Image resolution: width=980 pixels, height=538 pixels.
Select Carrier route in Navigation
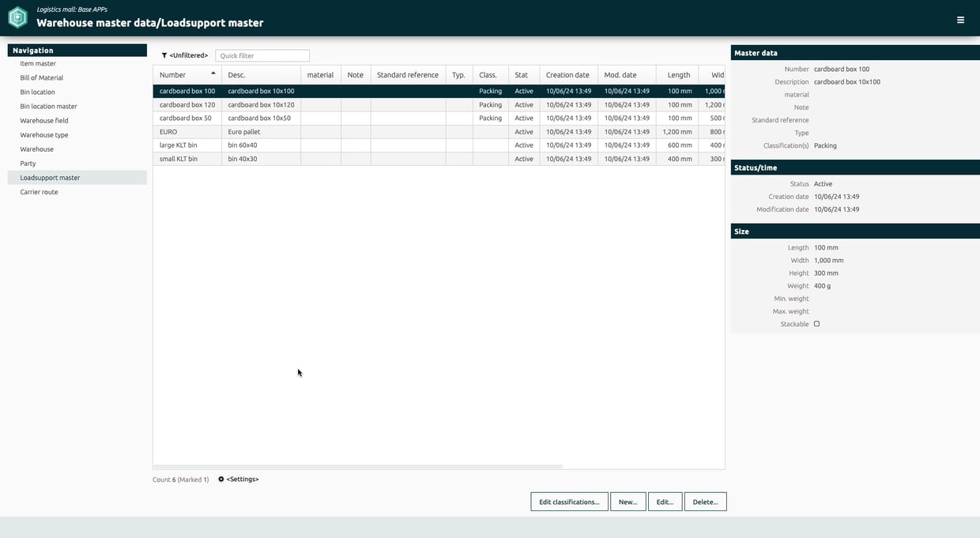pos(40,192)
